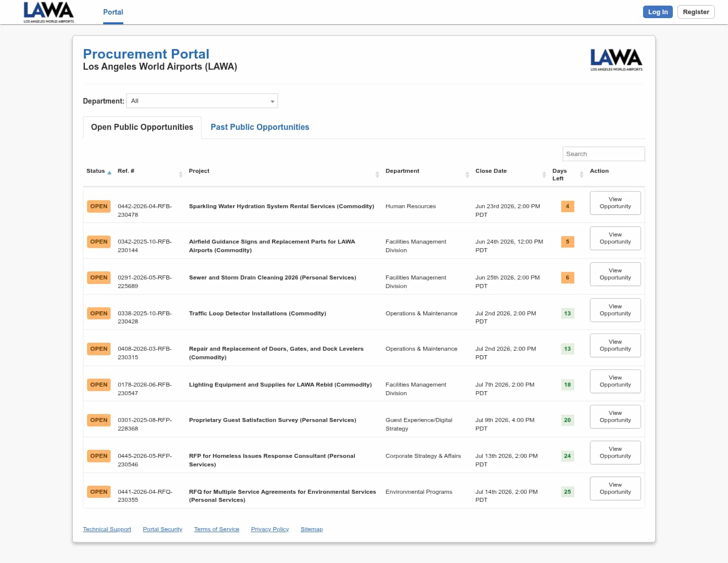Click the LAWA logo in the top navigation bar

(49, 12)
